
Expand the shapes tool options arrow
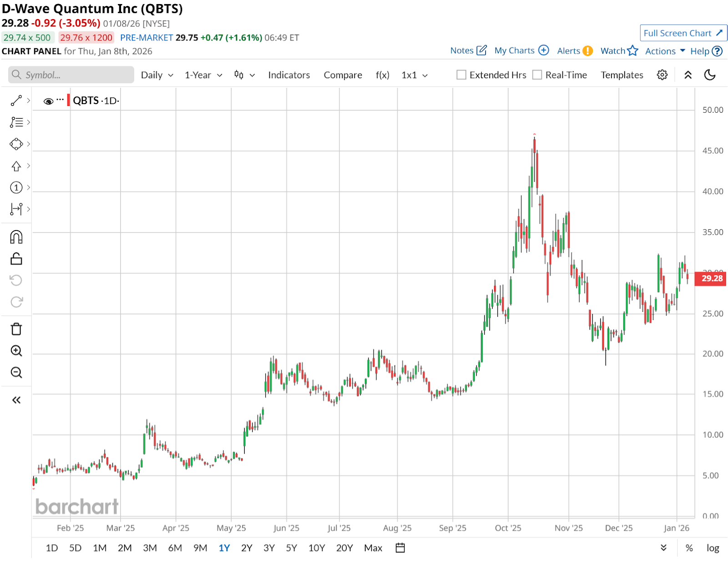point(28,144)
